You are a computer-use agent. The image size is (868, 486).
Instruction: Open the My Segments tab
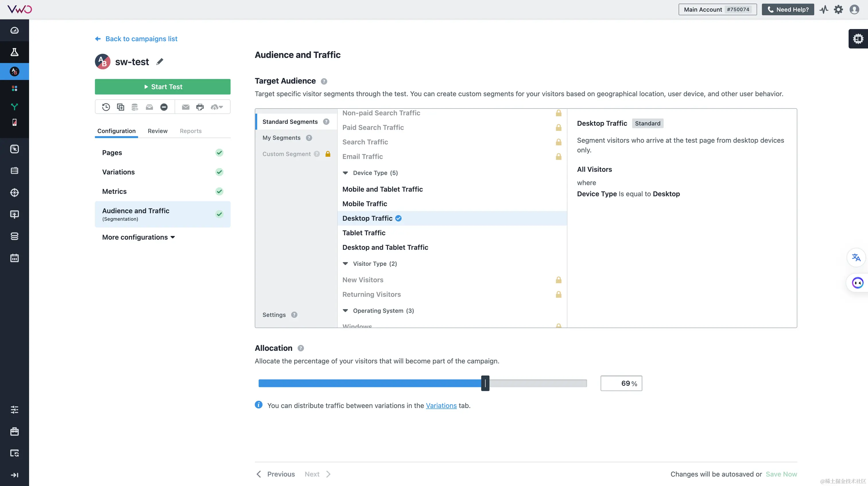click(x=281, y=138)
